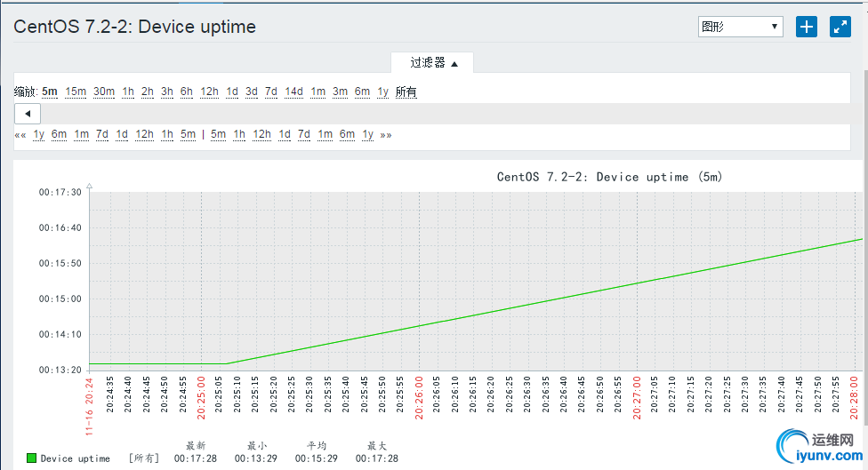The height and width of the screenshot is (470, 868).
Task: Click green Device uptime legend swatch
Action: click(31, 458)
